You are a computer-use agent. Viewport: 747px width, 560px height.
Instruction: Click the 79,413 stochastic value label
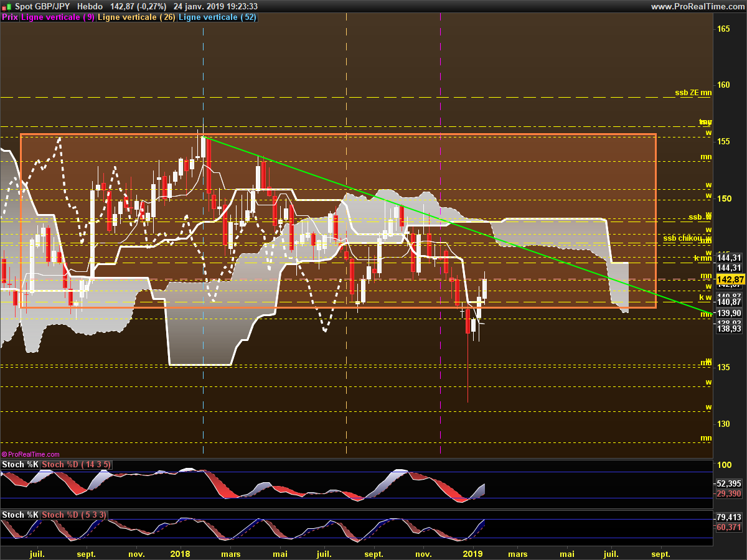(729, 517)
